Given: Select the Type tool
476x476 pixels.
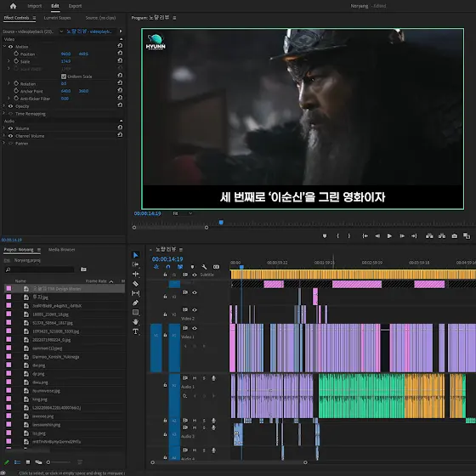Looking at the screenshot, I should coord(136,331).
